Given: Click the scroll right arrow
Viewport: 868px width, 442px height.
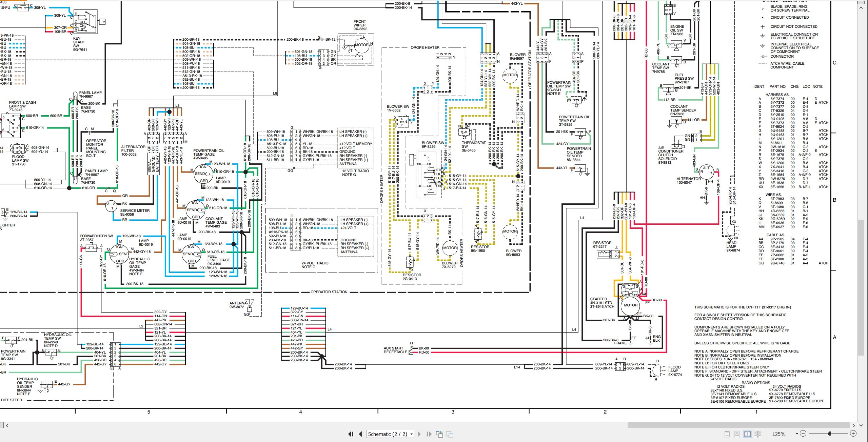Looking at the screenshot, I should [x=854, y=425].
